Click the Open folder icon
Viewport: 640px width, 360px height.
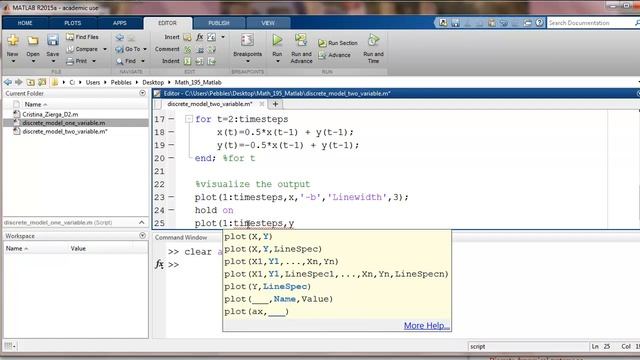click(33, 40)
